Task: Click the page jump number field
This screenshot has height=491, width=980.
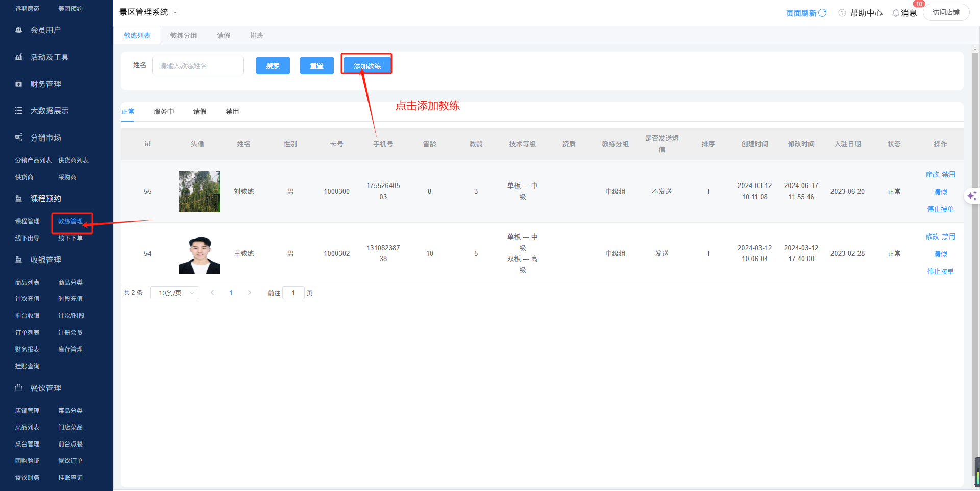Action: (293, 293)
